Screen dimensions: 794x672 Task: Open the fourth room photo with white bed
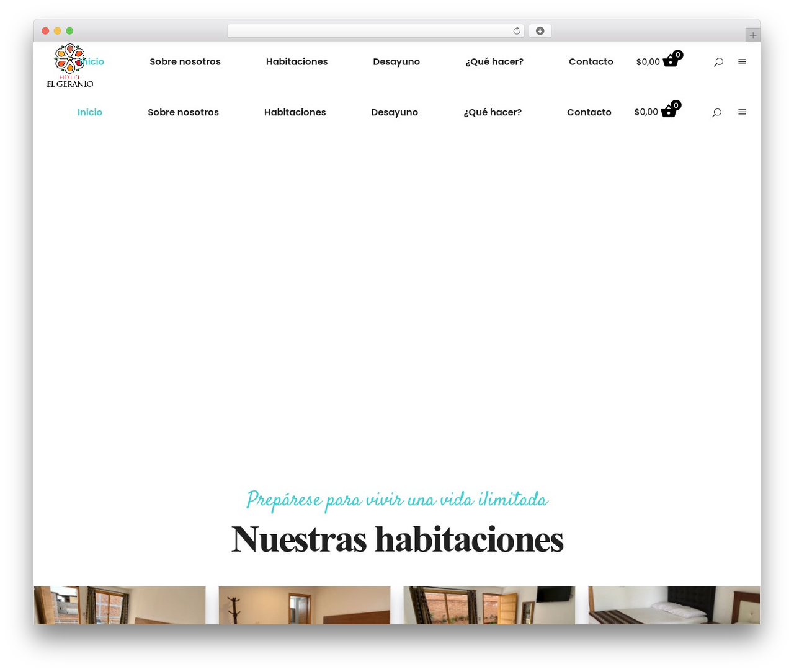coord(674,605)
